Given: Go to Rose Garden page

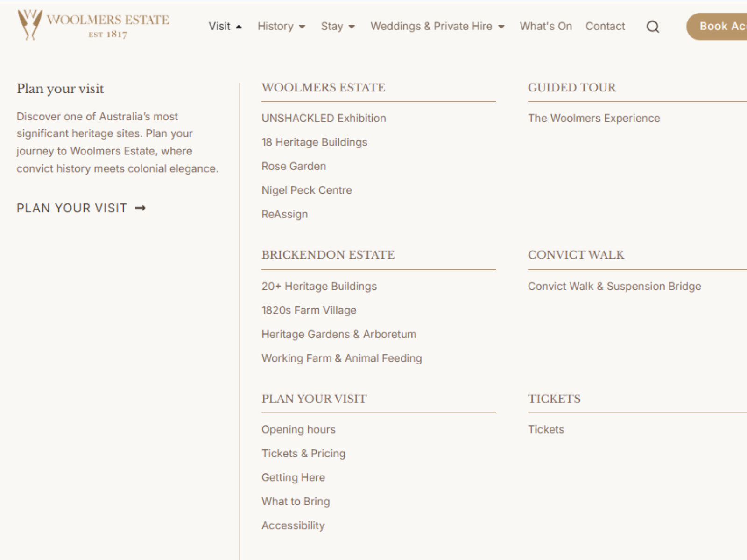Looking at the screenshot, I should point(294,166).
